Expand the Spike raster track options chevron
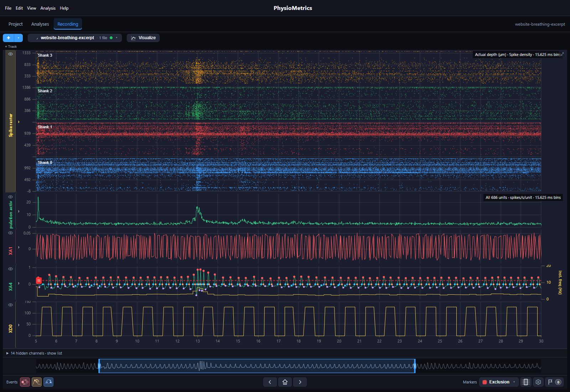 (x=19, y=122)
